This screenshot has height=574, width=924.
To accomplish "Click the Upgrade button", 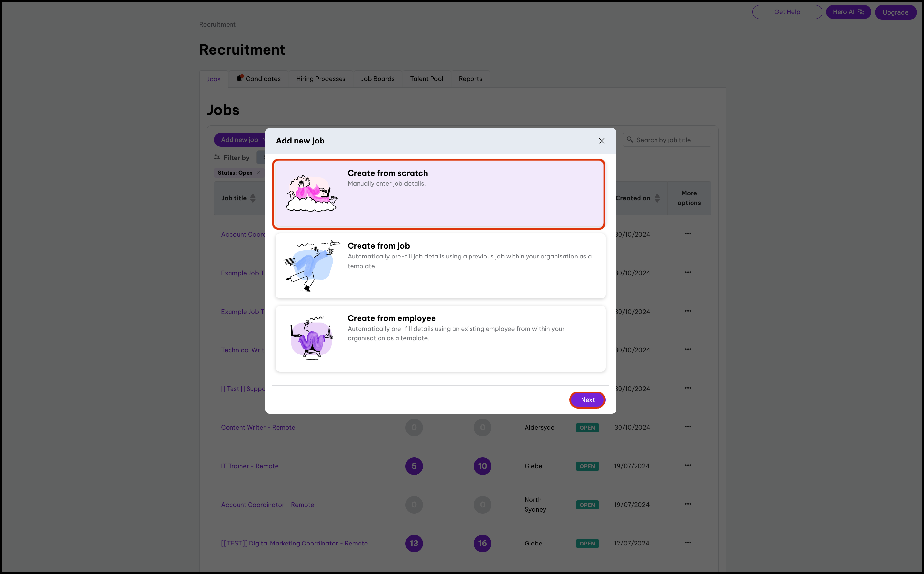I will pyautogui.click(x=895, y=12).
